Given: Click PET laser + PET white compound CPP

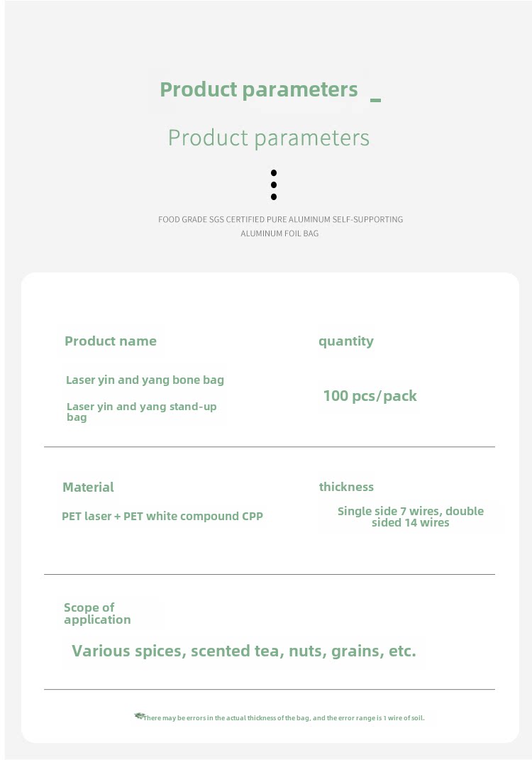Looking at the screenshot, I should tap(162, 516).
